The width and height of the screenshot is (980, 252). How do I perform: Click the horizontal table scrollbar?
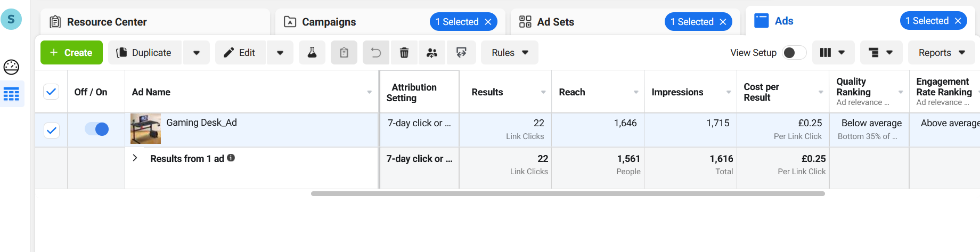pyautogui.click(x=568, y=194)
